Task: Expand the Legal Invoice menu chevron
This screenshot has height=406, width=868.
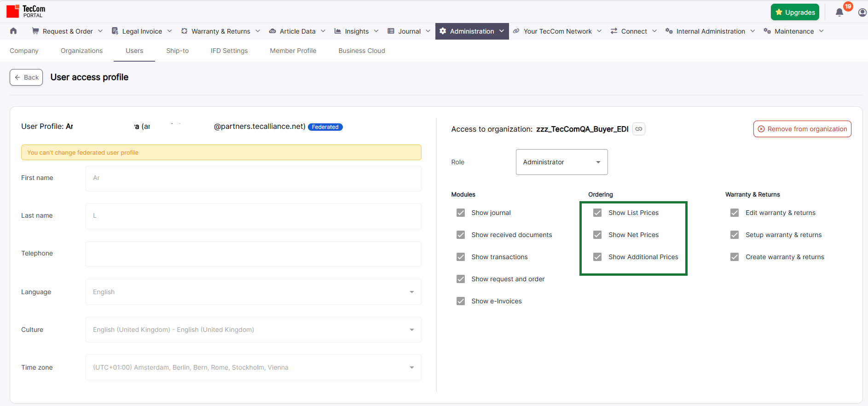Action: tap(169, 31)
